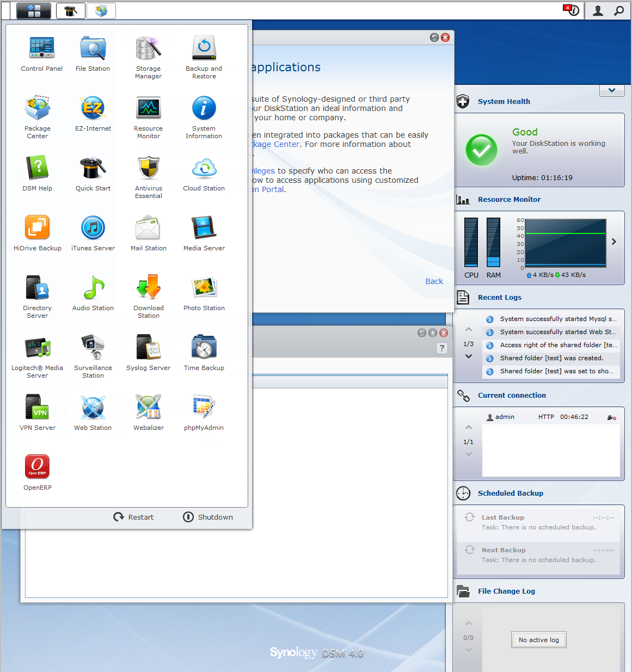632x672 pixels.
Task: Open the search magnifier
Action: (619, 10)
